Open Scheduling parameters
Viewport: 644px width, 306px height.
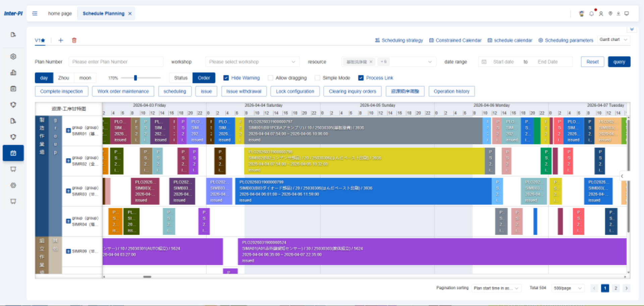tap(566, 40)
